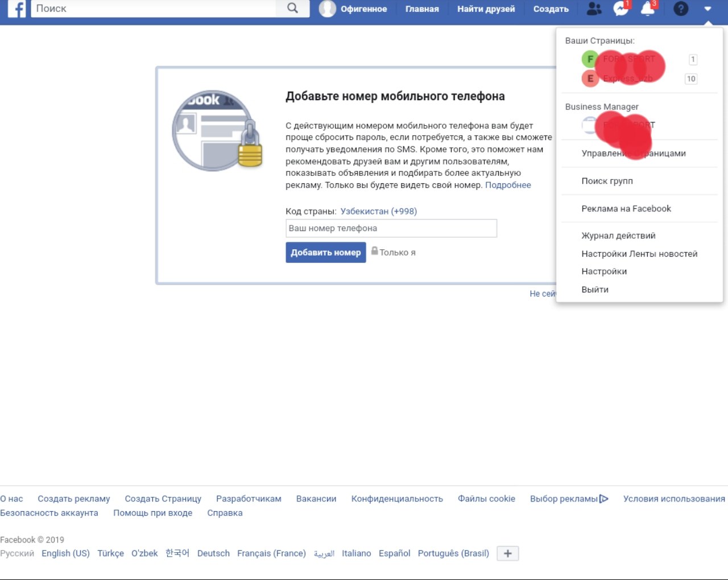Image resolution: width=728 pixels, height=580 pixels.
Task: Select the green F page icon
Action: (x=590, y=59)
